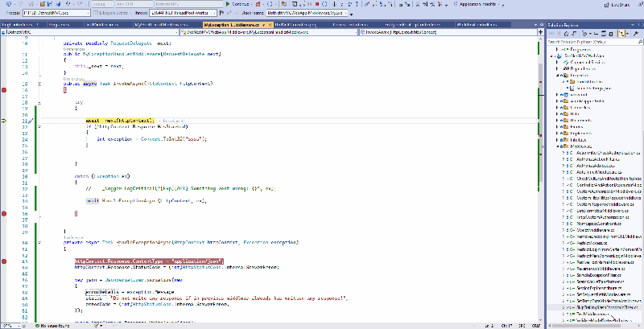Open Application Insights in the toolbar
The height and width of the screenshot is (329, 644).
point(476,4)
